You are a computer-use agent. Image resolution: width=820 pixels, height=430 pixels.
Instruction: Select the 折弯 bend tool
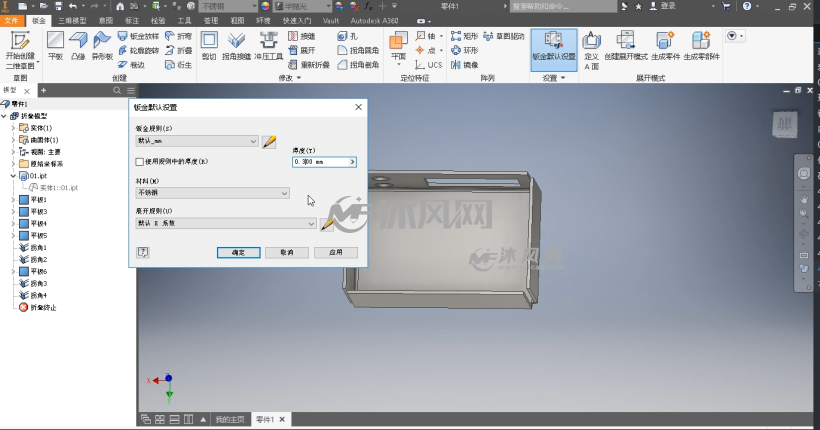pos(178,36)
